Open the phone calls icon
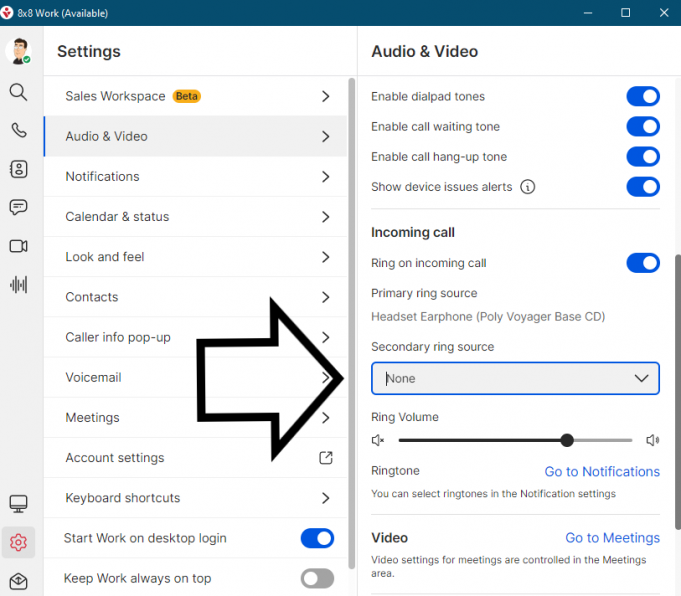Viewport: 681px width, 596px height. (x=18, y=130)
